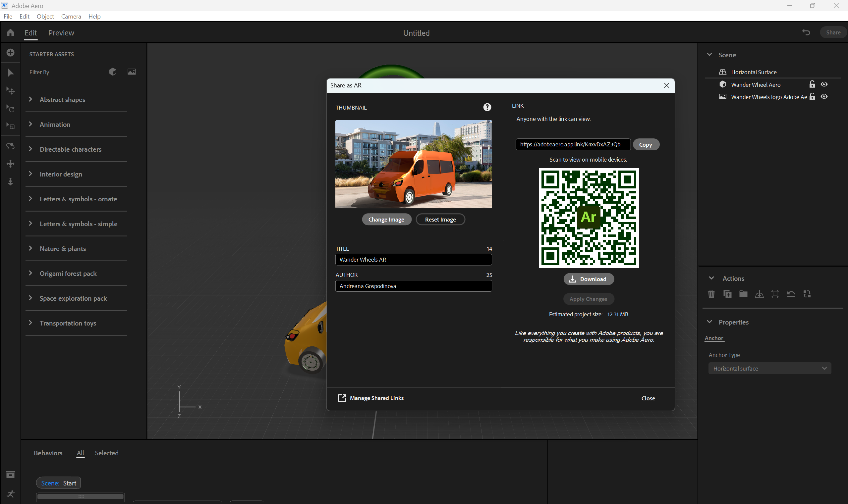This screenshot has width=848, height=504.
Task: Click Close in the dialog footer
Action: pos(648,398)
